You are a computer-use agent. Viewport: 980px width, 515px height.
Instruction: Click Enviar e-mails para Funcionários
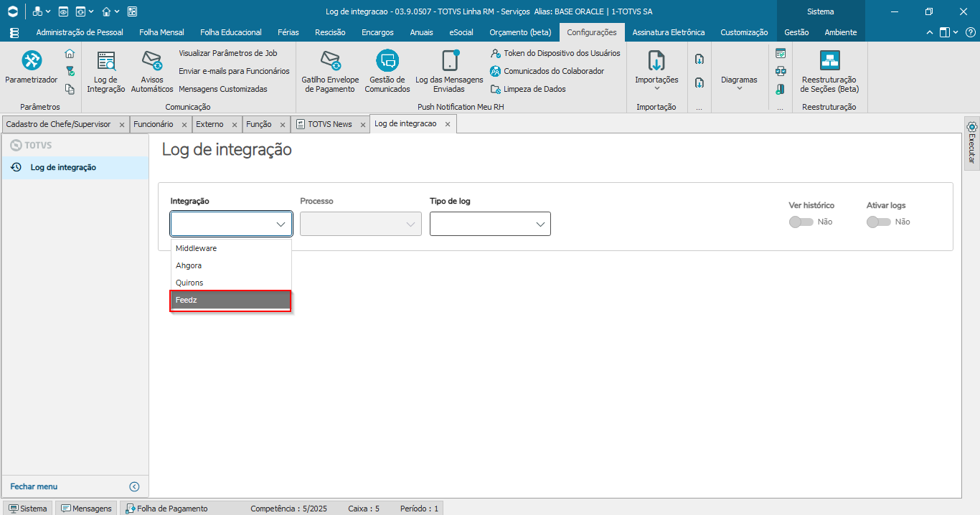pos(234,71)
